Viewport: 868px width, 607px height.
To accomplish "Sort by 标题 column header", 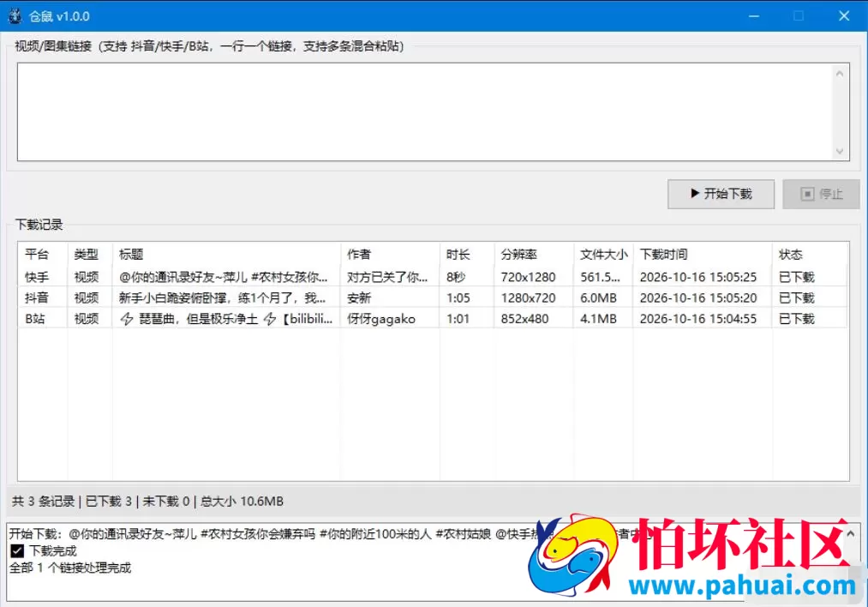I will point(131,255).
